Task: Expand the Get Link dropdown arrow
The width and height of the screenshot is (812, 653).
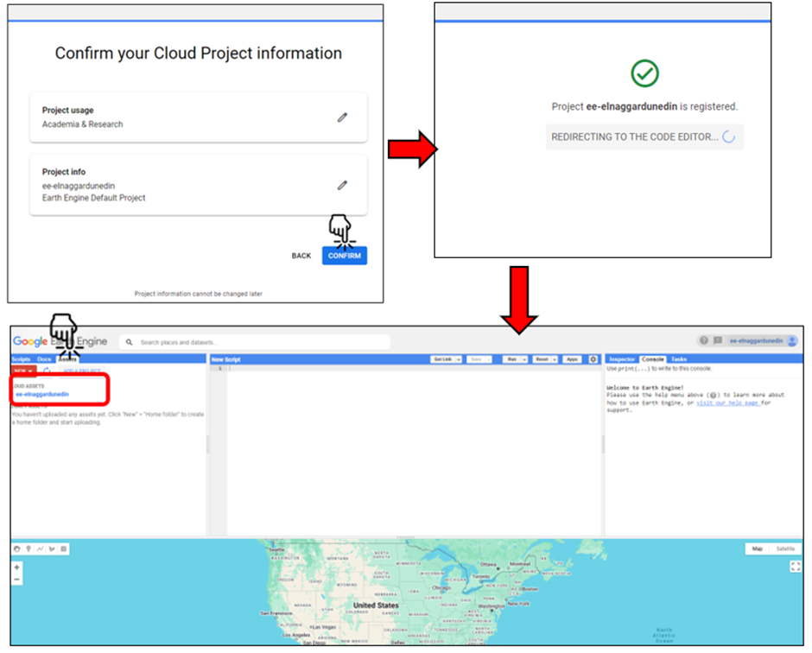Action: coord(459,359)
